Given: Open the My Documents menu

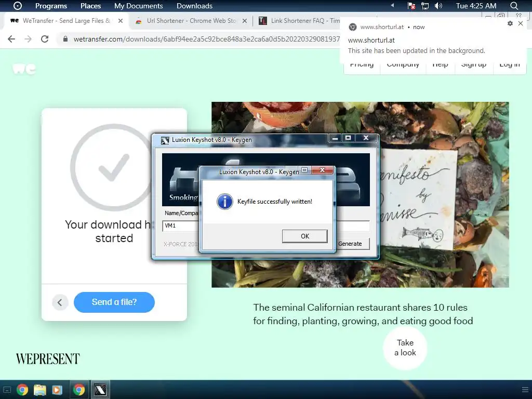Looking at the screenshot, I should click(138, 6).
